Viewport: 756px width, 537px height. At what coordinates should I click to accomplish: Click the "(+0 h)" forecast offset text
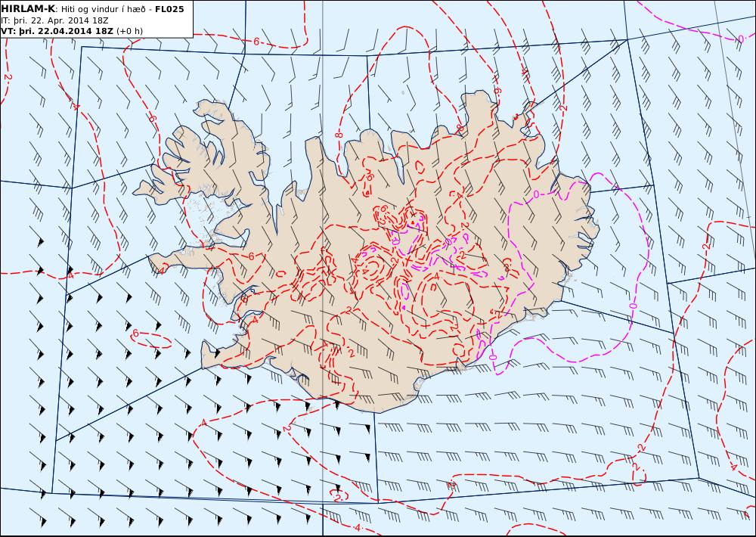(130, 31)
